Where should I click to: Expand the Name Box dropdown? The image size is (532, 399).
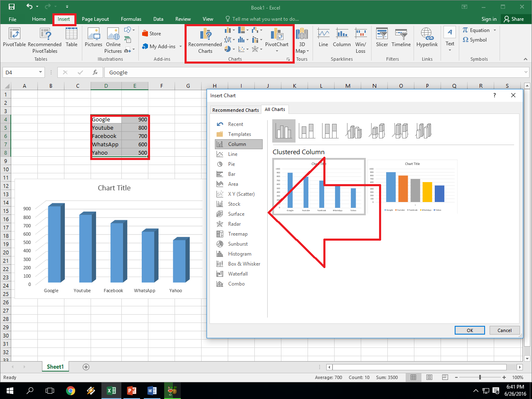[40, 72]
